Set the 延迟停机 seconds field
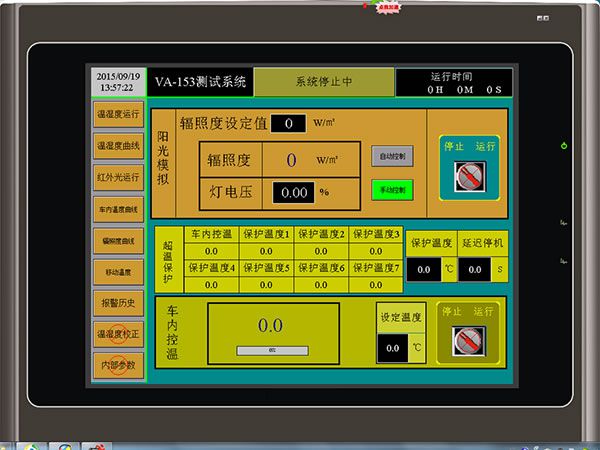 pyautogui.click(x=474, y=270)
